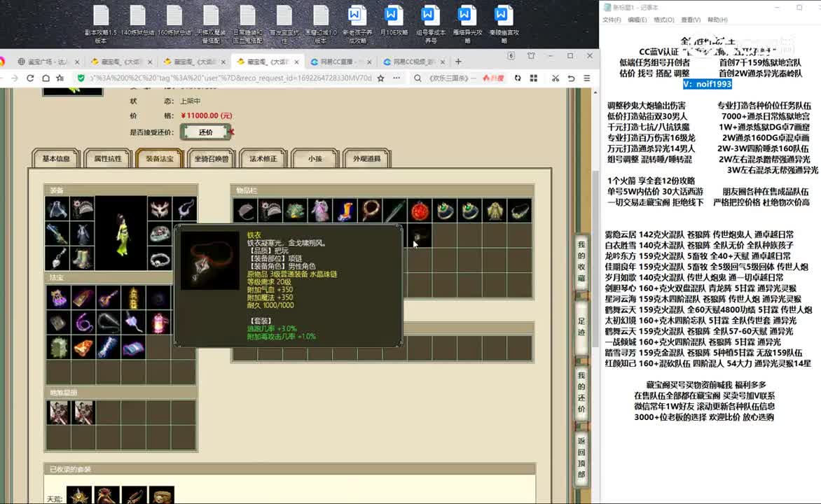Click the equipped blue sword icon

(x=57, y=233)
